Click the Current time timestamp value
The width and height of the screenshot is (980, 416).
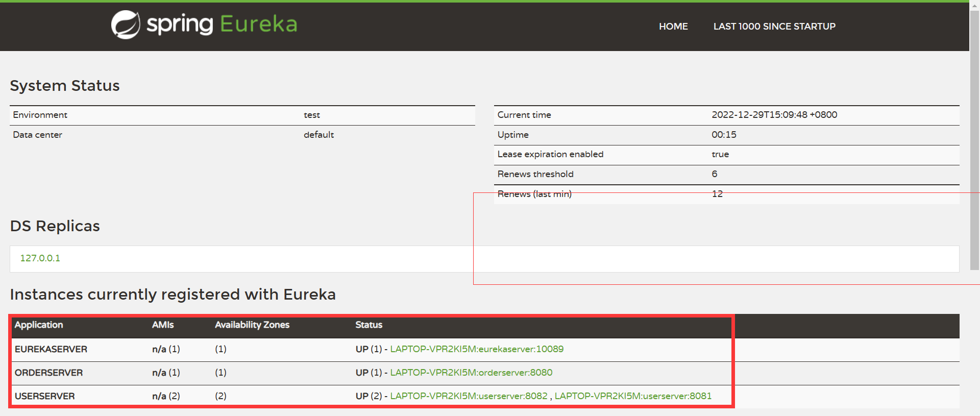coord(774,115)
